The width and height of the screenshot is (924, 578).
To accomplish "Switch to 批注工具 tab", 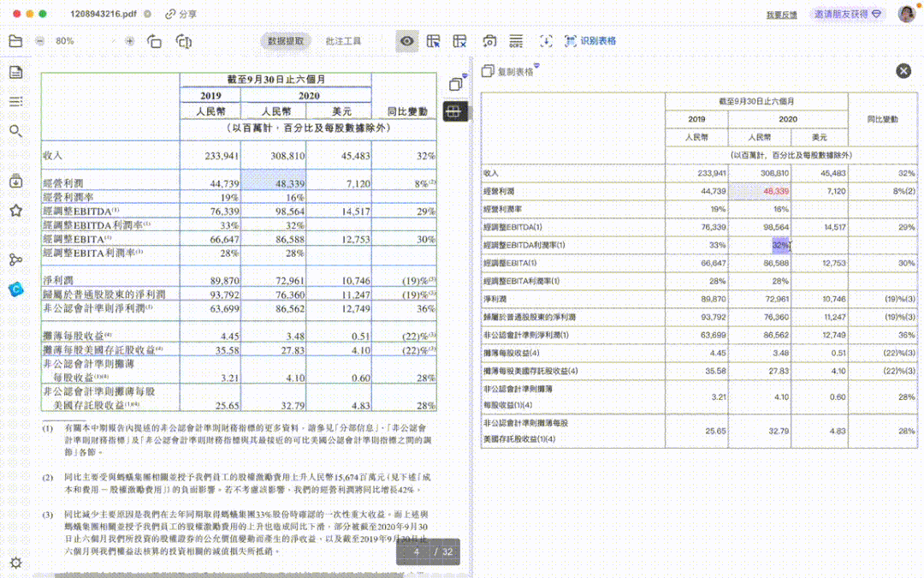I will [x=343, y=41].
